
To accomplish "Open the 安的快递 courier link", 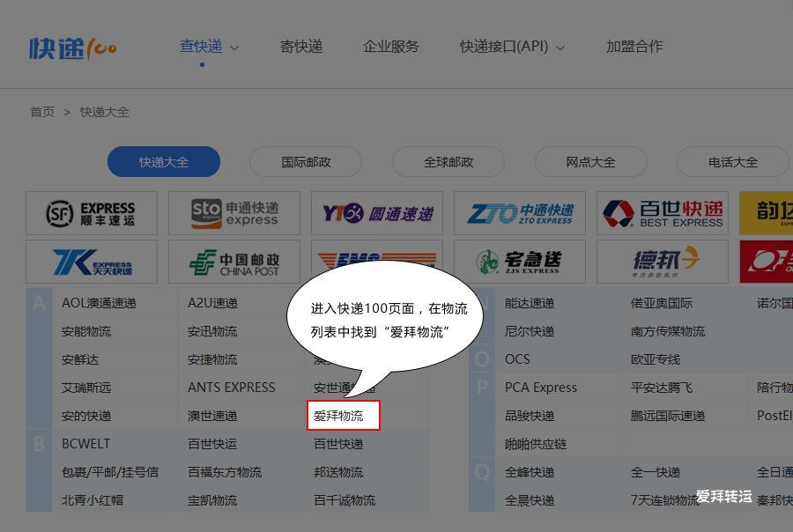I will pyautogui.click(x=86, y=417).
